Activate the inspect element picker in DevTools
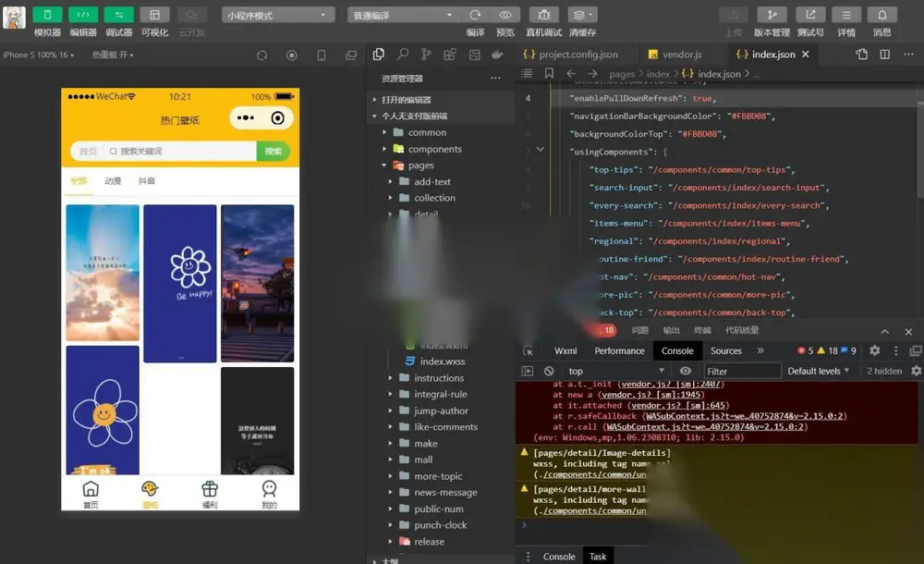Viewport: 924px width, 564px height. 528,351
